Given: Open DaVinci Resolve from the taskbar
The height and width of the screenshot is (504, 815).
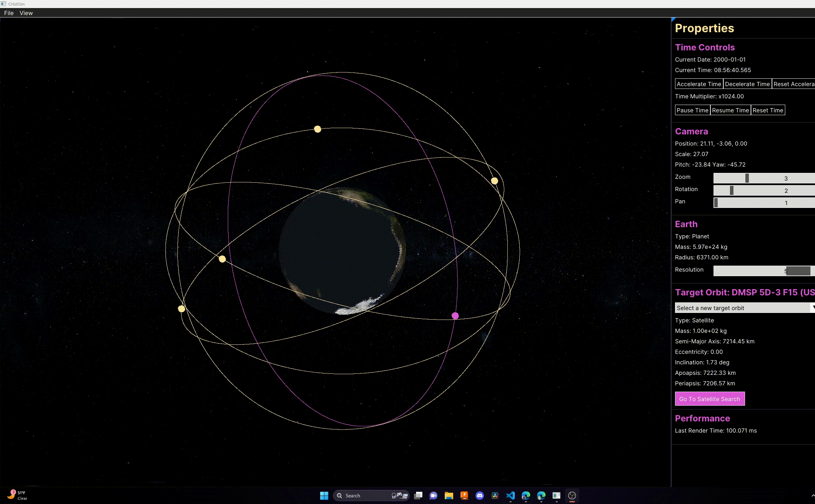Looking at the screenshot, I should (495, 495).
